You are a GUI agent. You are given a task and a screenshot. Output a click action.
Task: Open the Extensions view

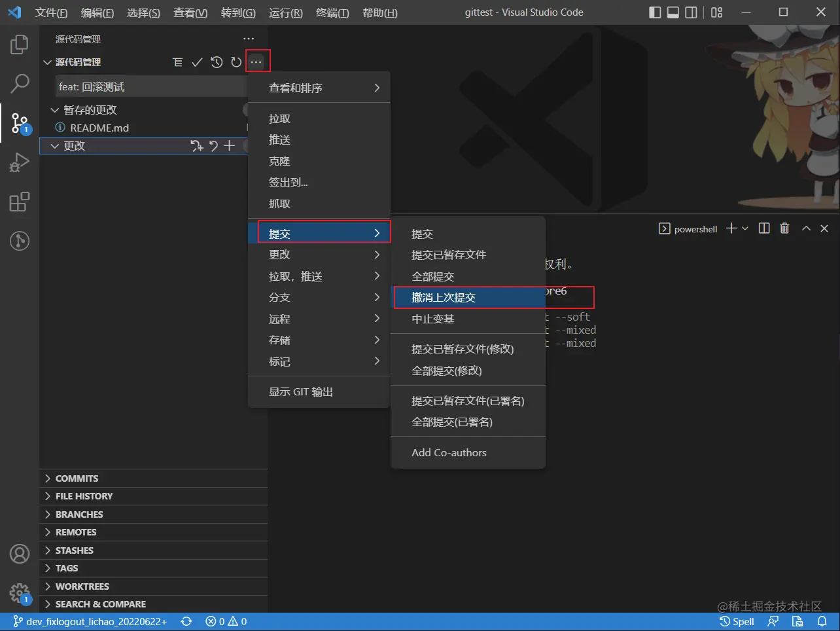(x=20, y=202)
